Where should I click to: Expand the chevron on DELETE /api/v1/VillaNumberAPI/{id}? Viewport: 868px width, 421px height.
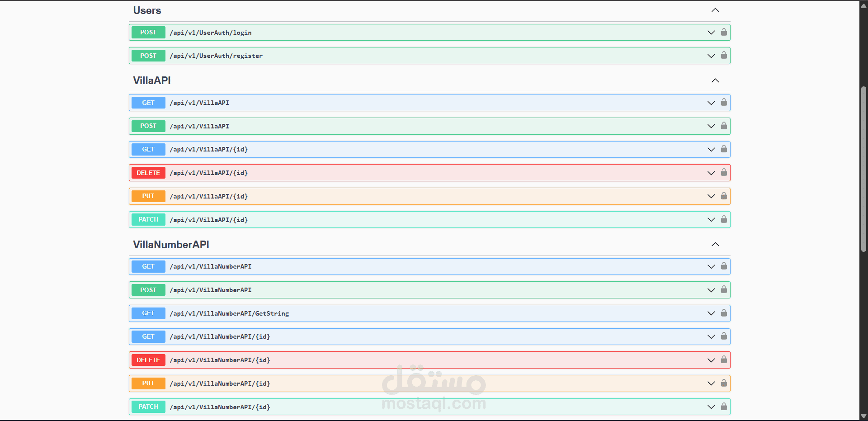point(711,360)
